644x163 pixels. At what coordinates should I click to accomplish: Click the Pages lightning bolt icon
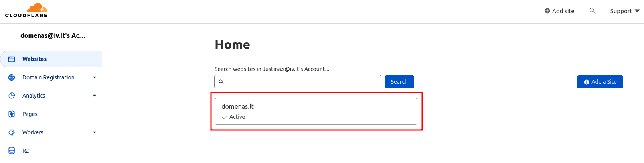pyautogui.click(x=12, y=114)
